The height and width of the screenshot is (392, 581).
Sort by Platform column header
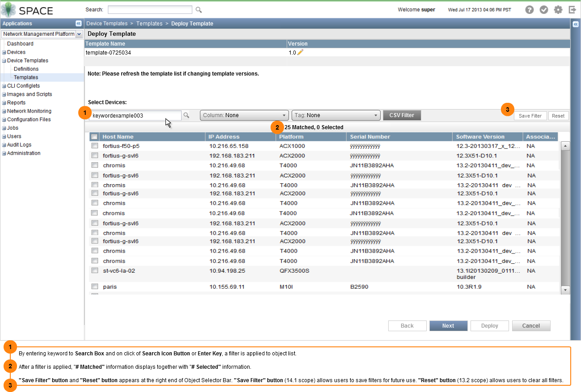[x=312, y=137]
